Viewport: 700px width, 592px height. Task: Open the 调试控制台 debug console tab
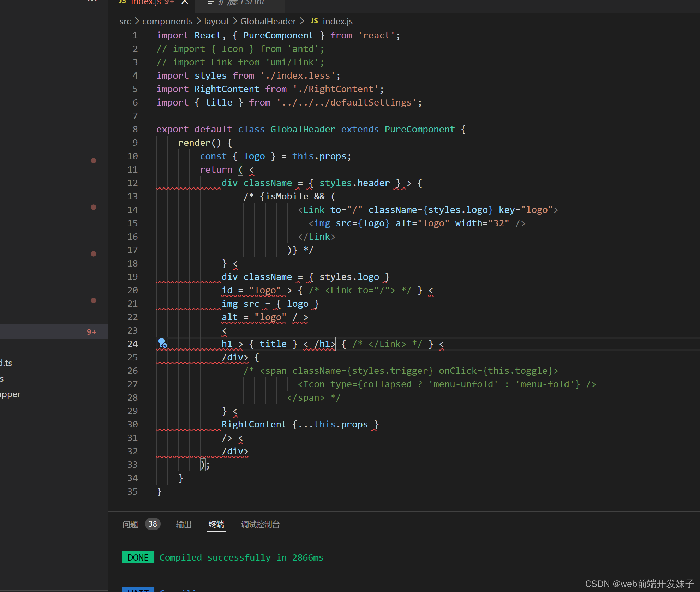pos(260,525)
